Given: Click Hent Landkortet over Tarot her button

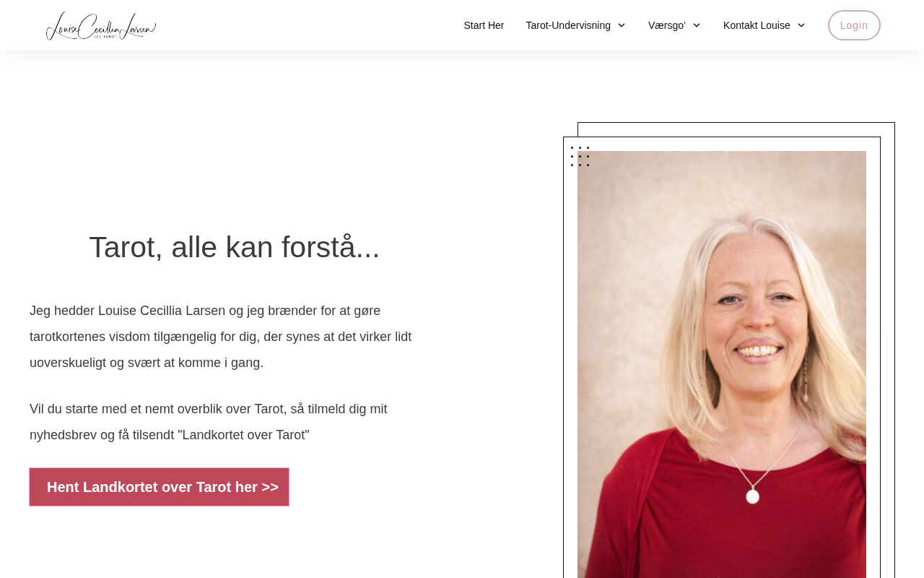Looking at the screenshot, I should [x=159, y=487].
